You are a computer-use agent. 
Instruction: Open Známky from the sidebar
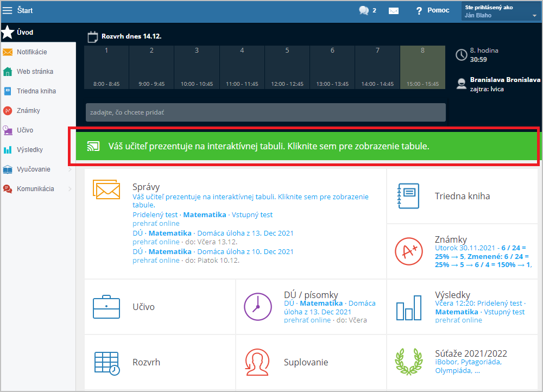tap(28, 110)
